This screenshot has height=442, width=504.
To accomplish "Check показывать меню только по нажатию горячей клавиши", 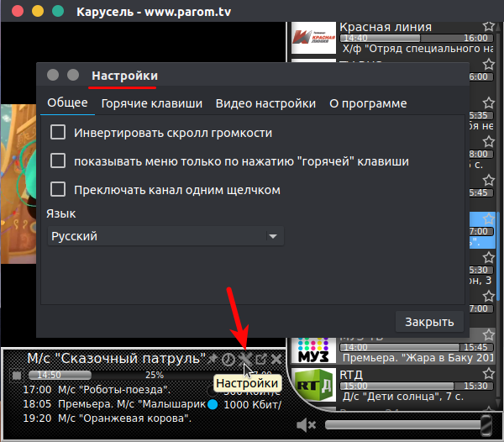I will pyautogui.click(x=58, y=160).
